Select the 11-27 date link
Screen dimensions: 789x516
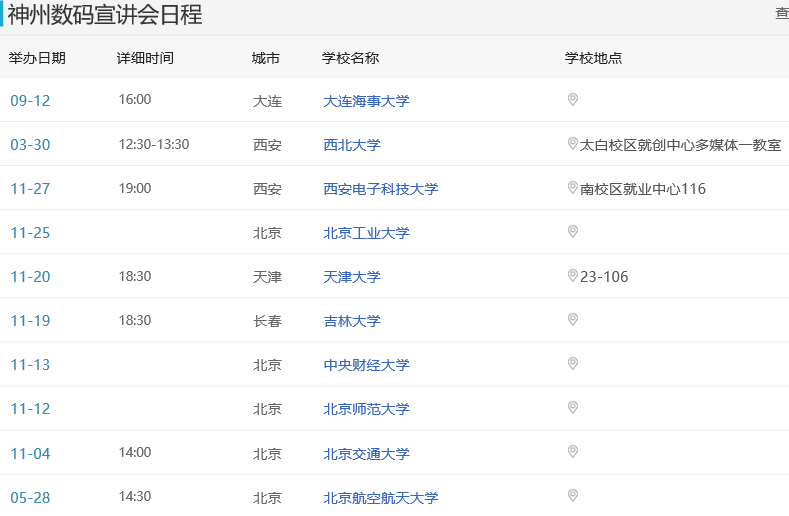coord(30,189)
